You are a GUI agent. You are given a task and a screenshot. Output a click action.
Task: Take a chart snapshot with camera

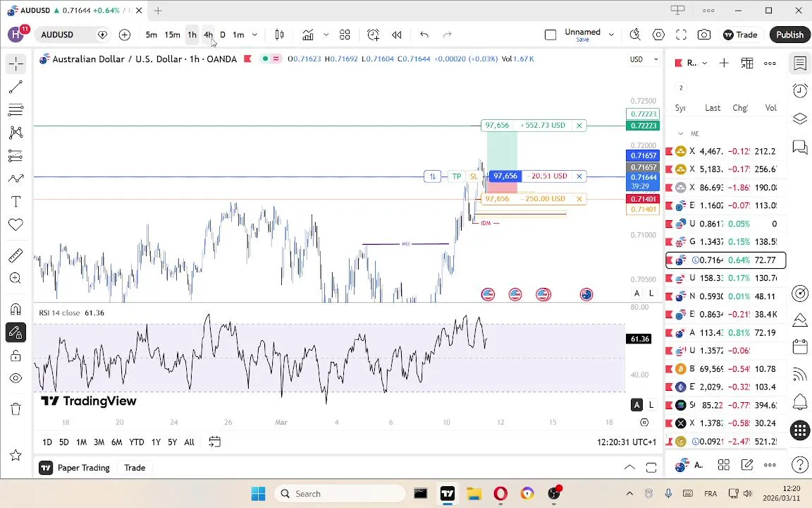(x=703, y=35)
